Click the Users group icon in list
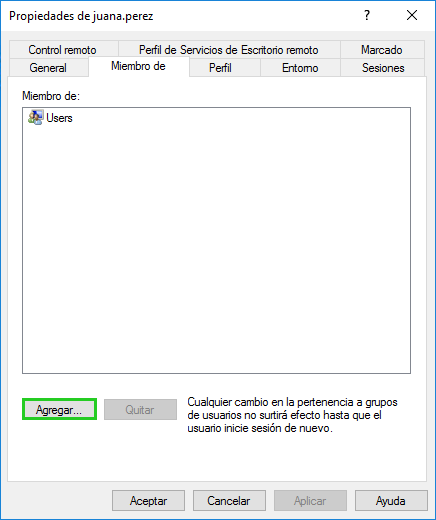 pos(35,118)
